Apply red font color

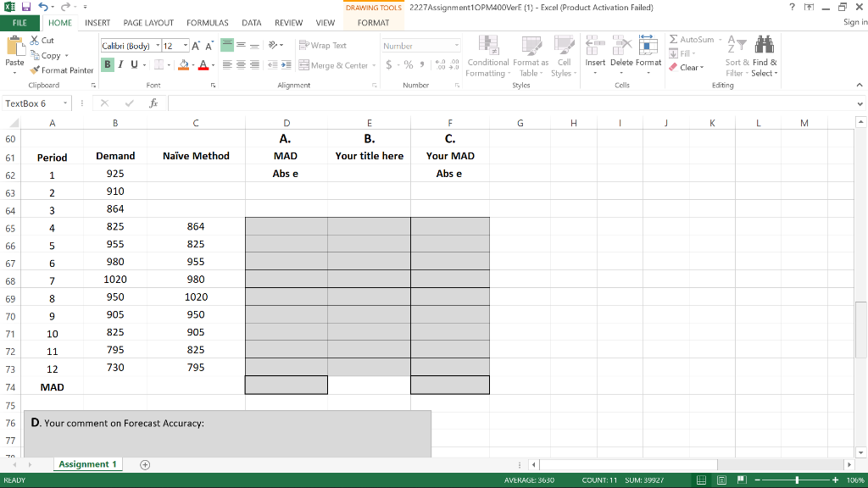tap(203, 64)
